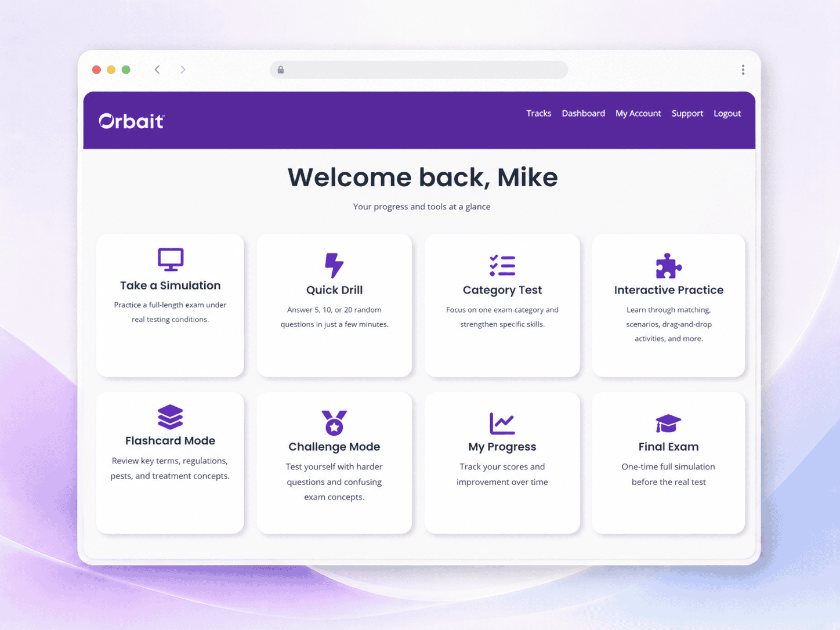Open My Account from the navigation
The width and height of the screenshot is (840, 630).
(638, 113)
